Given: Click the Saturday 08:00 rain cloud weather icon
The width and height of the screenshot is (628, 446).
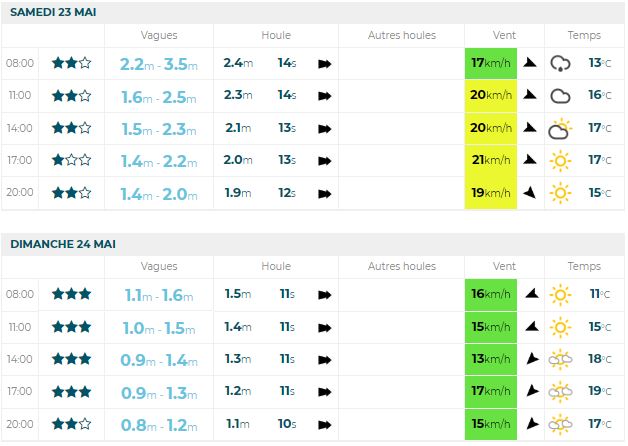Looking at the screenshot, I should [560, 63].
